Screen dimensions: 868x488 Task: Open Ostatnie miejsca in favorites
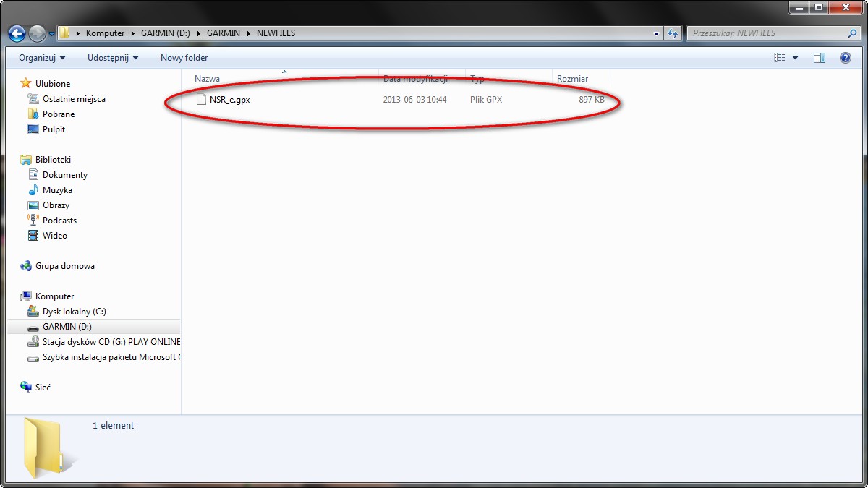74,99
